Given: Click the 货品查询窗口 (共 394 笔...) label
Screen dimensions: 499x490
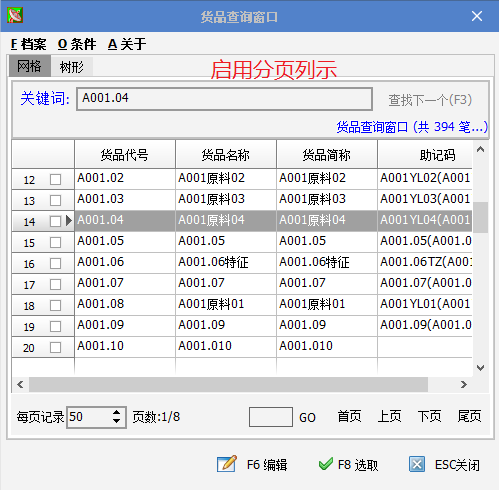Looking at the screenshot, I should pos(412,127).
